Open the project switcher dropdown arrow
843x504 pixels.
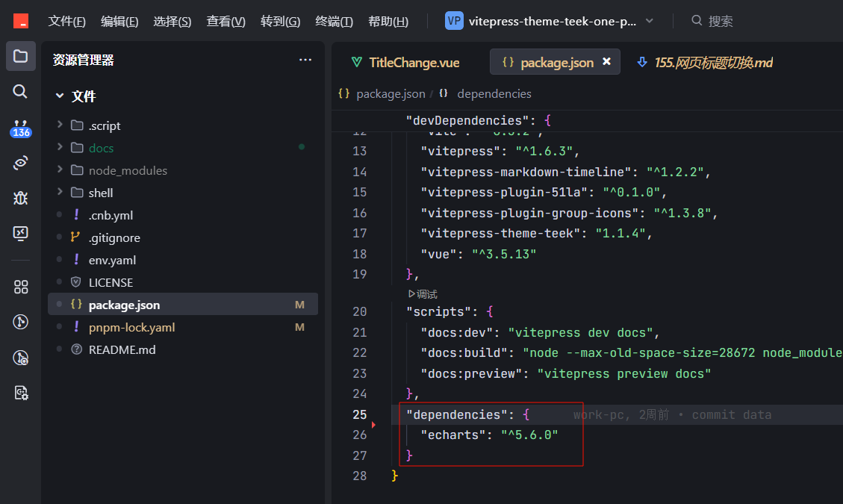(x=650, y=21)
